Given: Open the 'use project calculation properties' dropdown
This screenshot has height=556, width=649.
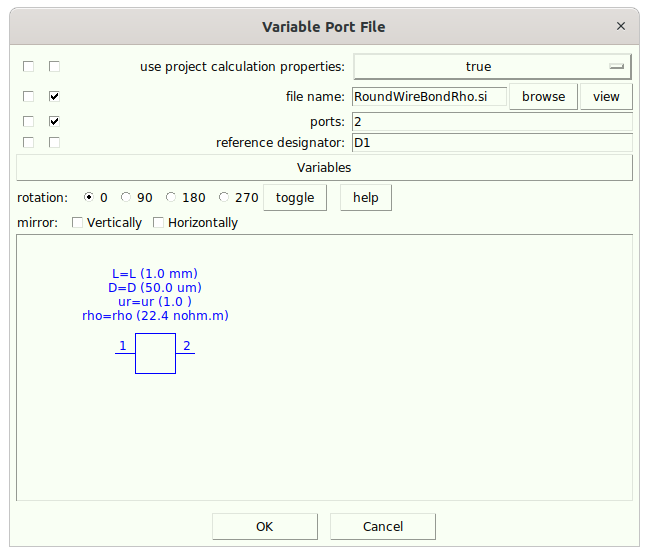Looking at the screenshot, I should 492,66.
